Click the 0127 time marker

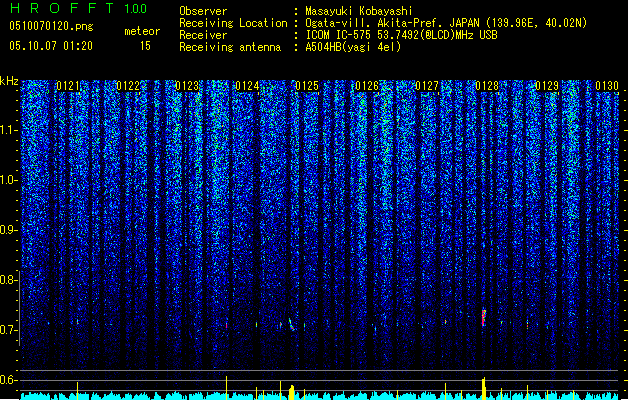pyautogui.click(x=427, y=86)
